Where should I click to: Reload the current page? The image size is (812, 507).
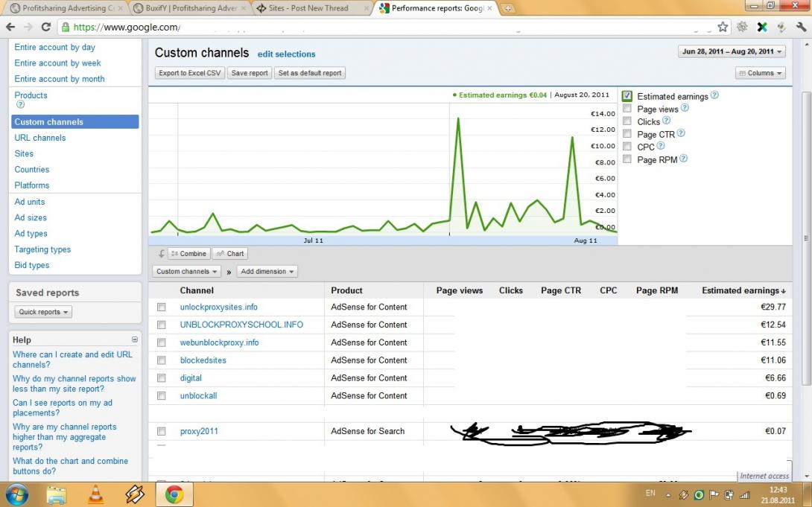pos(45,27)
